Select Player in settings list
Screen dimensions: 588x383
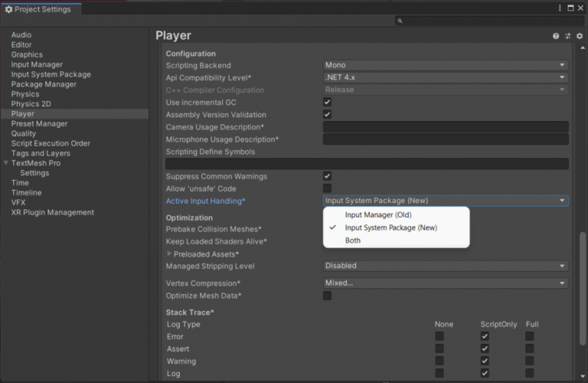(74, 113)
